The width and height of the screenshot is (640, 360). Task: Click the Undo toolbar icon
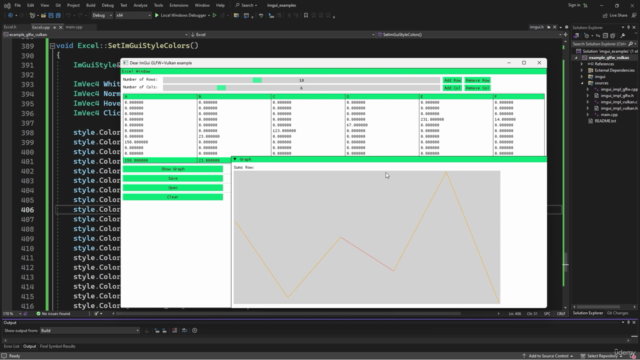click(68, 16)
